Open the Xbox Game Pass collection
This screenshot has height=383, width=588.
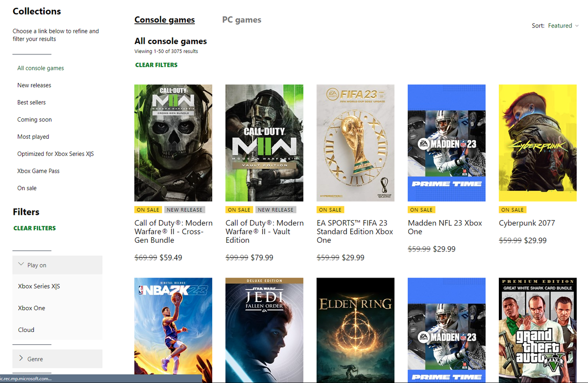pos(38,171)
